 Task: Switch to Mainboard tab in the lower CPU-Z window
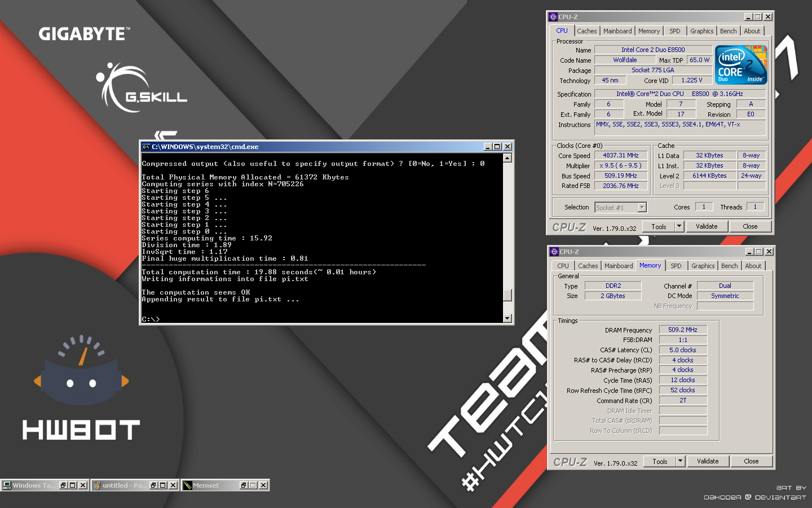(x=619, y=266)
